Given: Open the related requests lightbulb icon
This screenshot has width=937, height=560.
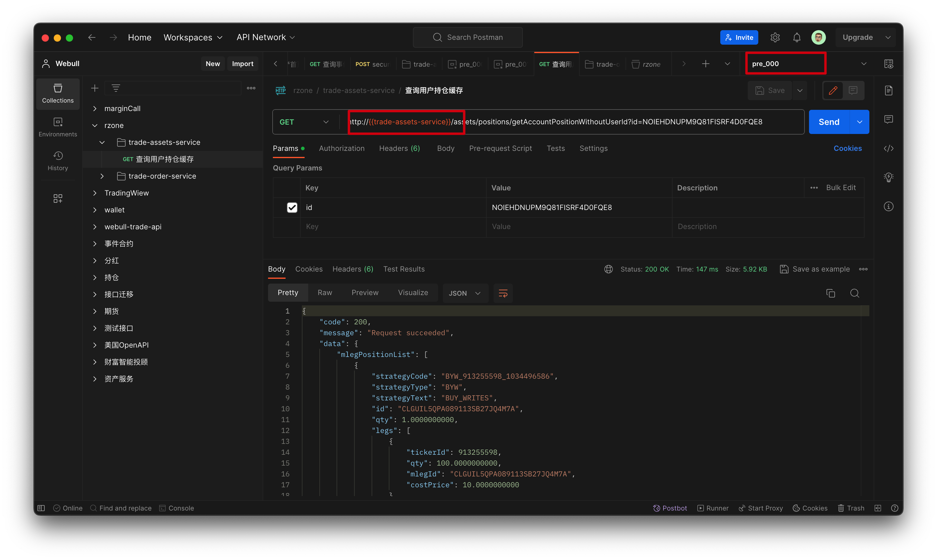Looking at the screenshot, I should tap(889, 177).
